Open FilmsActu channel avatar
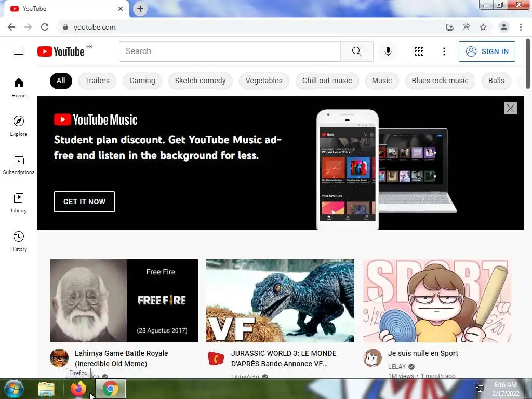The height and width of the screenshot is (399, 532). click(216, 358)
